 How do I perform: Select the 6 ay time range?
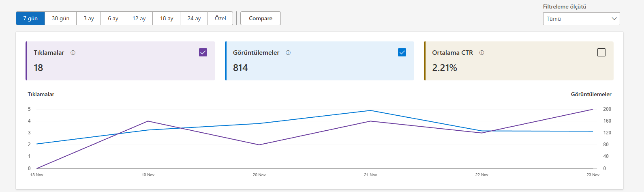pyautogui.click(x=113, y=18)
